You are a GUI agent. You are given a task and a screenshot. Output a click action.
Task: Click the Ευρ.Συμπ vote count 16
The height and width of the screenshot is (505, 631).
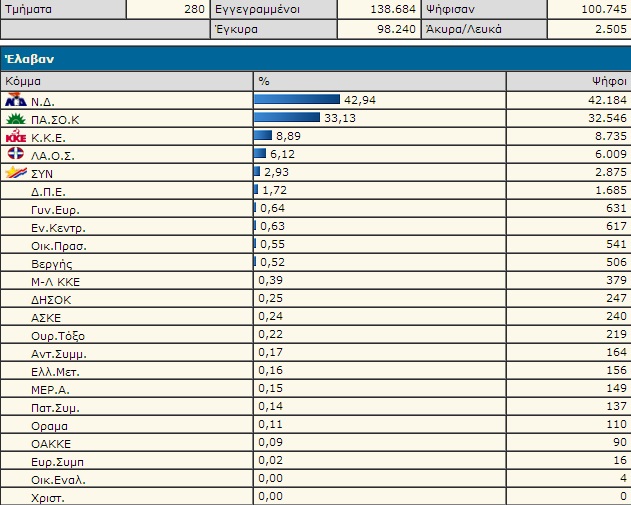pyautogui.click(x=620, y=460)
